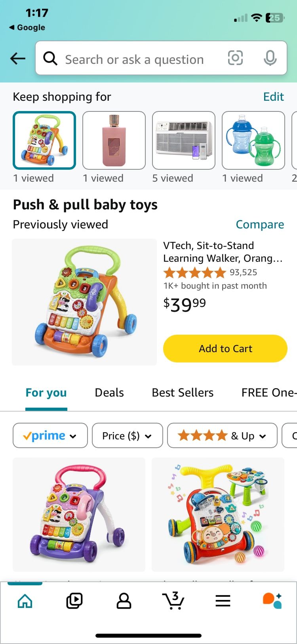Tap Edit next to Keep shopping for
297x644 pixels.
pyautogui.click(x=274, y=97)
